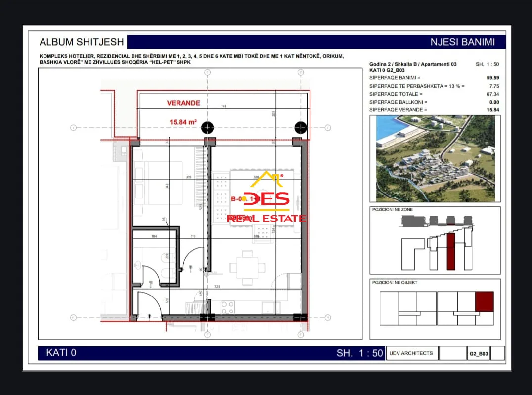Click the red highlighted unit in object diagram

[484, 301]
